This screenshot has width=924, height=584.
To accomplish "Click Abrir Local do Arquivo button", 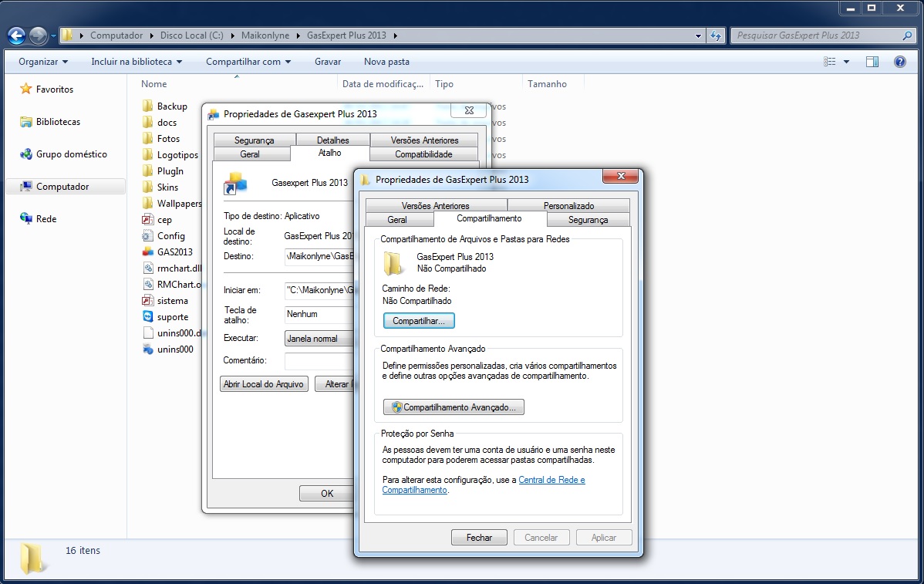I will (x=264, y=383).
